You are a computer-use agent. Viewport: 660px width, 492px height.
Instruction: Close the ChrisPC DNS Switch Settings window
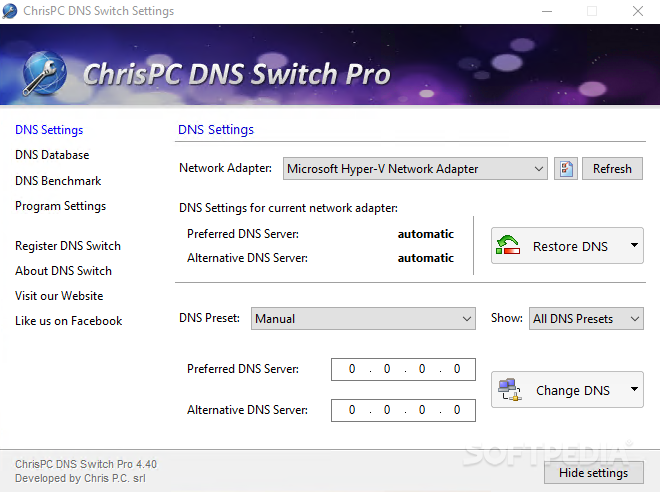[638, 11]
